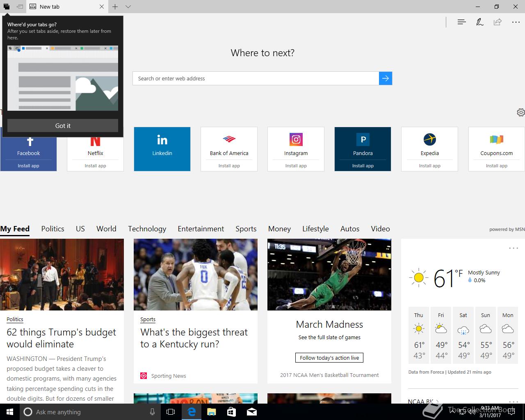525x420 pixels.
Task: Click Install app under Netflix
Action: (x=95, y=166)
